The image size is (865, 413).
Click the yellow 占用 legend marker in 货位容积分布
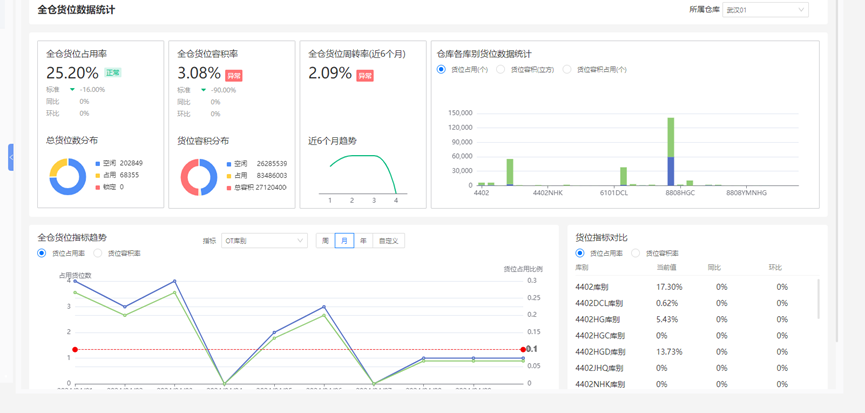tap(229, 175)
